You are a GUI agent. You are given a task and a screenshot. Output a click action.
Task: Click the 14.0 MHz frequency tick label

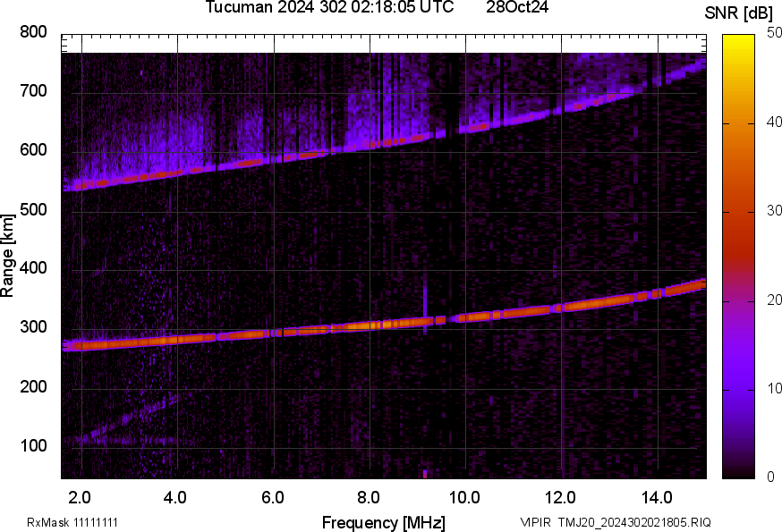[657, 497]
